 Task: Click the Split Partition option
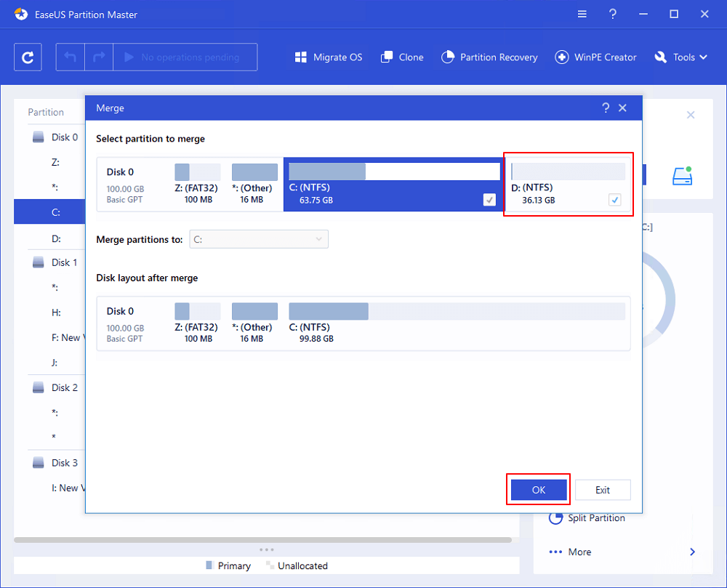(x=587, y=518)
